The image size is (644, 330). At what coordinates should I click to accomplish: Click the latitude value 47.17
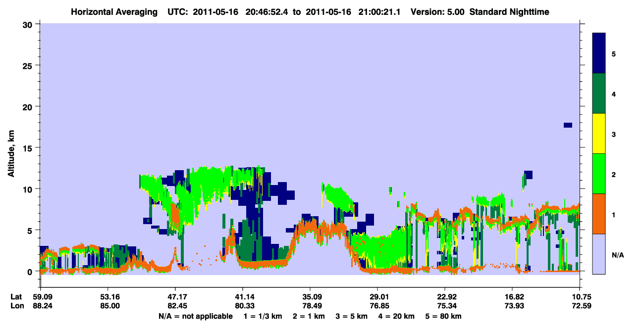pos(177,297)
